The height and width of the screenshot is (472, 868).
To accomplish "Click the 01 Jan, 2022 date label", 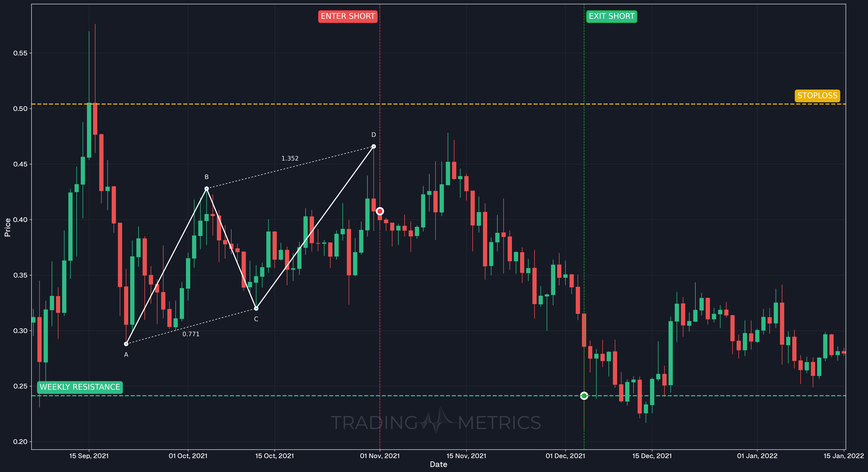I will coord(757,456).
